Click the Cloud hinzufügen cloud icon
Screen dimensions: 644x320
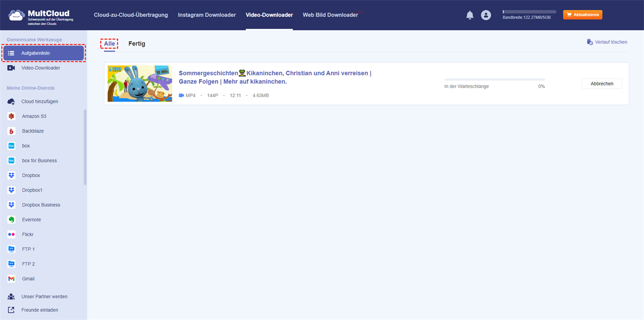pos(11,101)
